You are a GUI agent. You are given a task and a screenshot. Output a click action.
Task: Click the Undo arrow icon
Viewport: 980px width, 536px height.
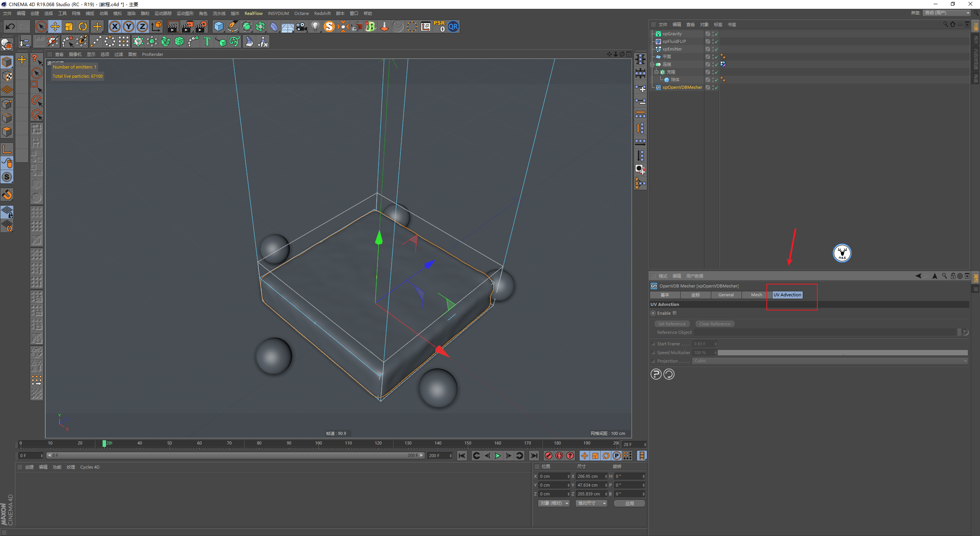click(10, 26)
